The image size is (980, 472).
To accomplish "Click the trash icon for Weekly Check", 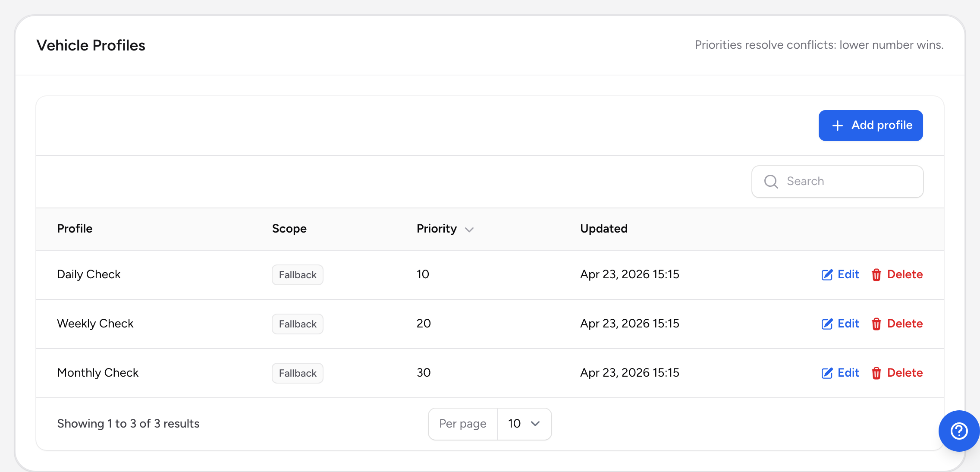I will click(x=876, y=324).
